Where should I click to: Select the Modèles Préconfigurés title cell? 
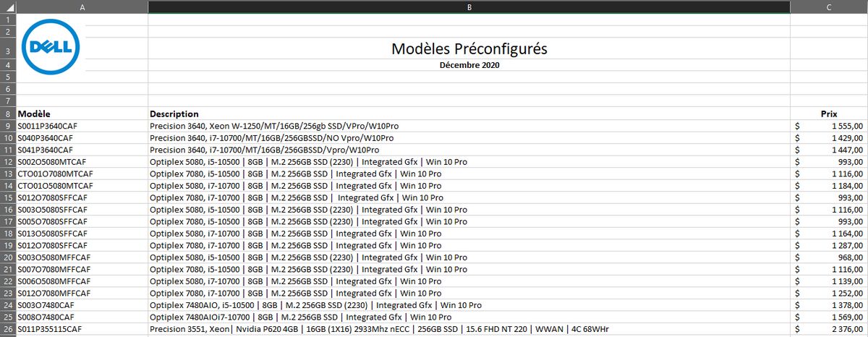(x=469, y=49)
